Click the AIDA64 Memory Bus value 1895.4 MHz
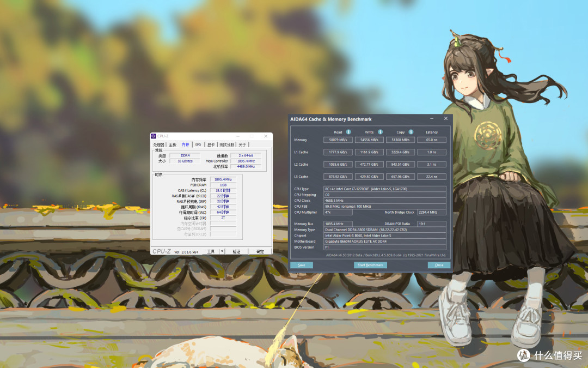This screenshot has width=588, height=368. pyautogui.click(x=338, y=224)
